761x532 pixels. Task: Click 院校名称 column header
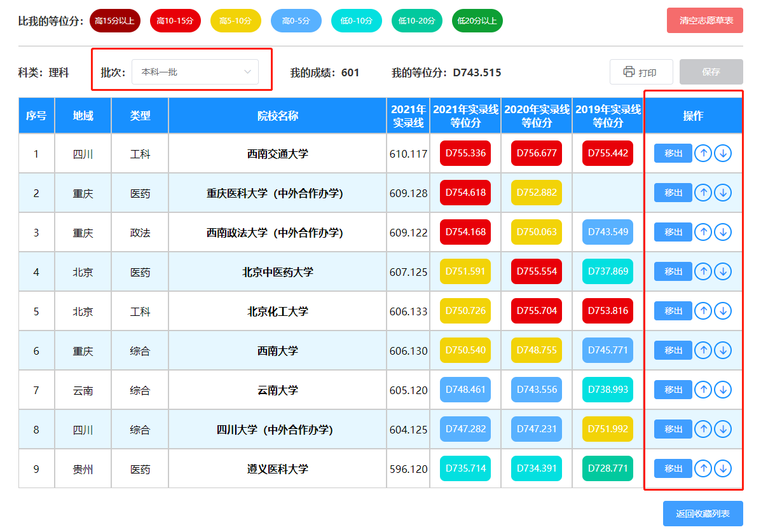click(278, 116)
